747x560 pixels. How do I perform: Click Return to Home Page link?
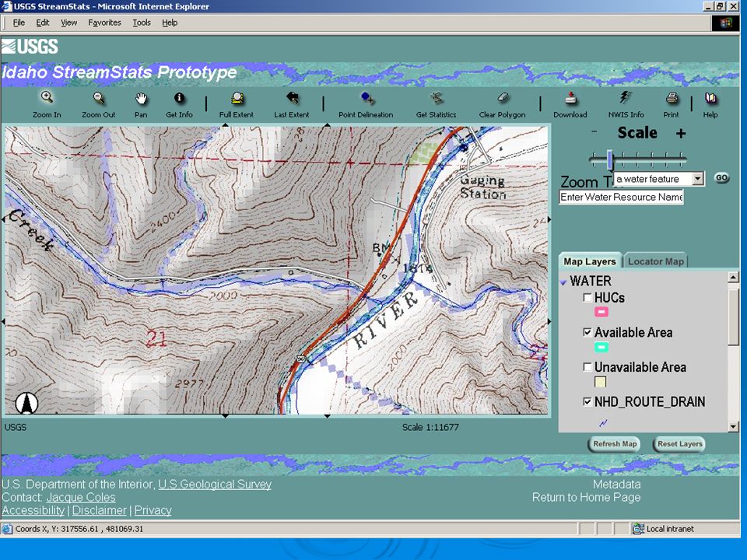click(x=587, y=498)
